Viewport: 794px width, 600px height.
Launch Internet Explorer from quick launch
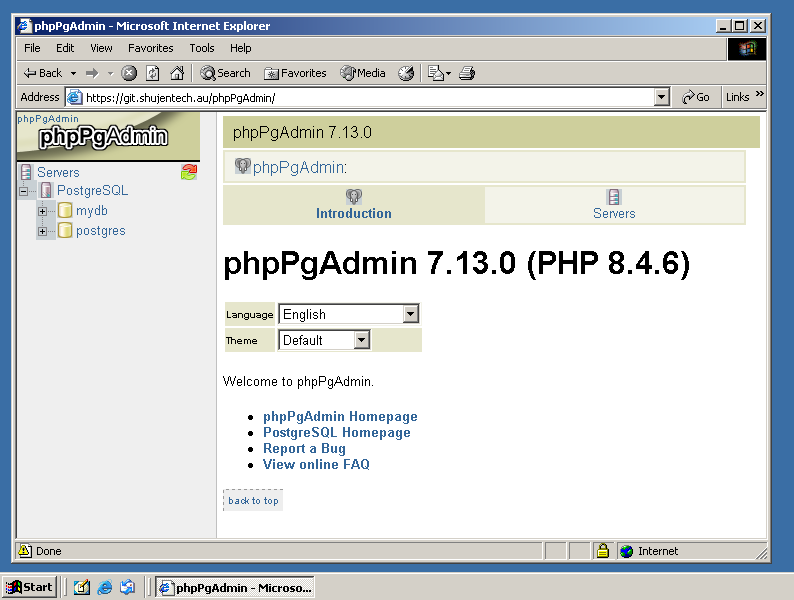[105, 587]
